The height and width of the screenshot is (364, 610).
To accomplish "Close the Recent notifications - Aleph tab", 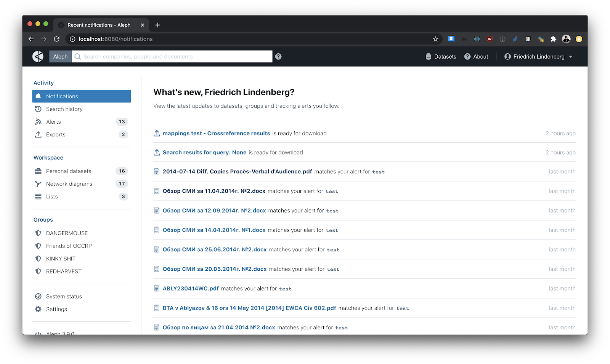I will click(143, 25).
